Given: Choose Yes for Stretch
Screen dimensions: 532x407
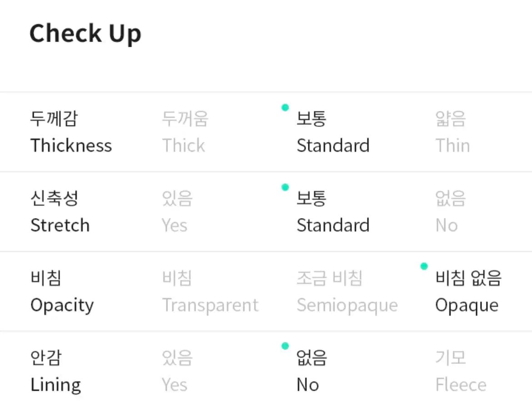Looking at the screenshot, I should pyautogui.click(x=177, y=212).
